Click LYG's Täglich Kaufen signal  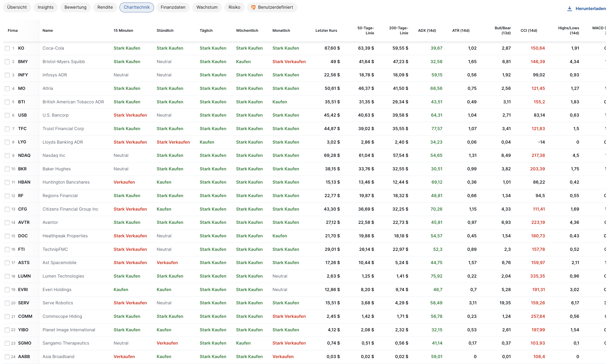tap(207, 142)
